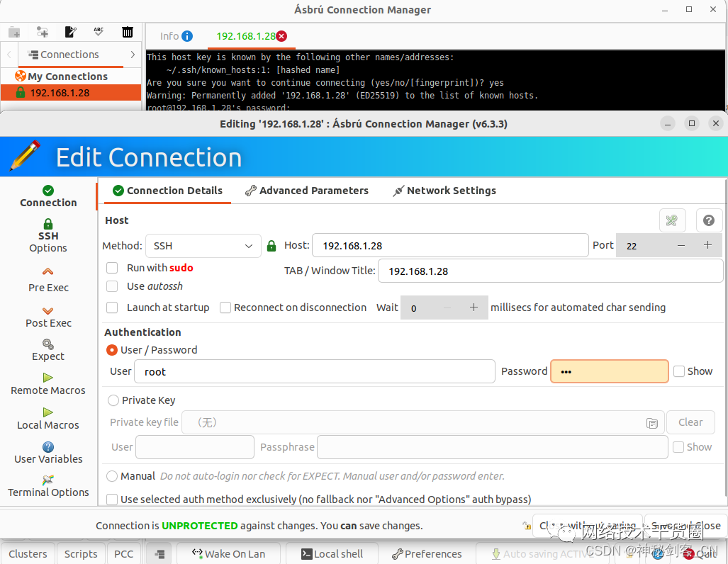Click My Connections root node icon
The image size is (728, 564).
pyautogui.click(x=21, y=76)
